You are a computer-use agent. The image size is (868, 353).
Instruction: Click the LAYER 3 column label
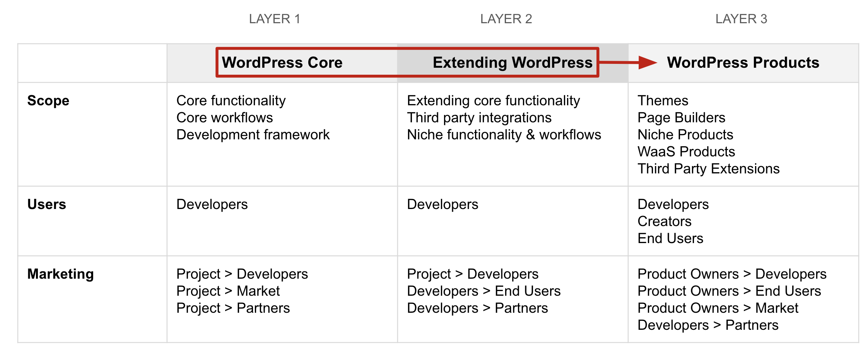coord(741,19)
